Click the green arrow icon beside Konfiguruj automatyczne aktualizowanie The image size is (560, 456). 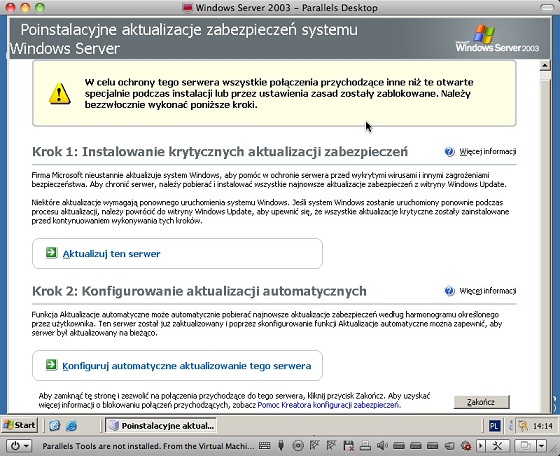point(51,365)
